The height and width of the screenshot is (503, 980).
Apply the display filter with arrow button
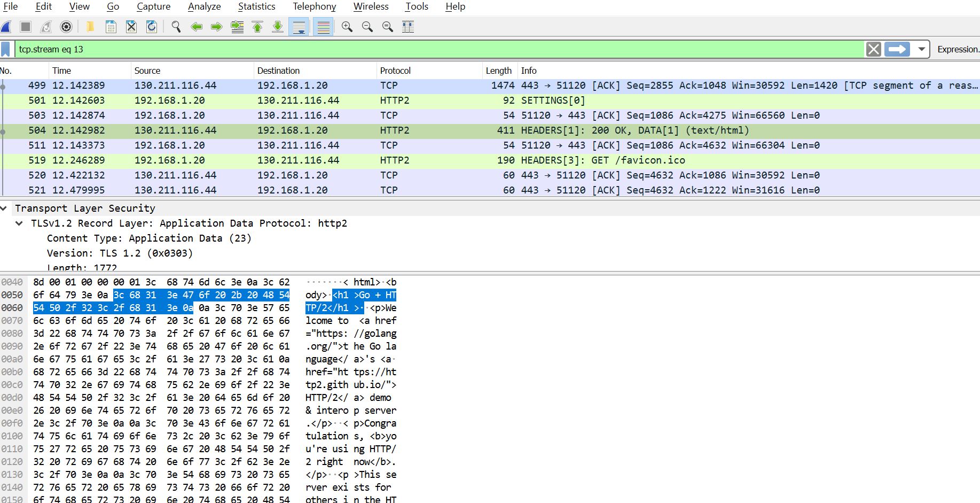tap(897, 49)
